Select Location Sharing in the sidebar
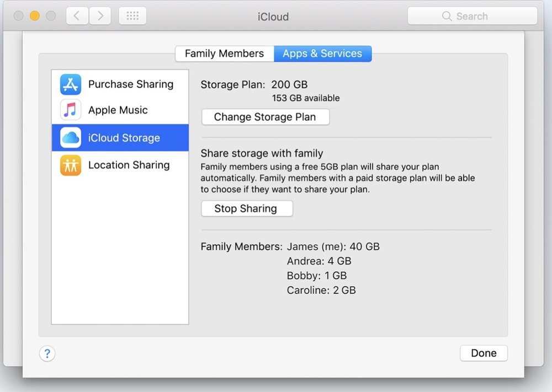Screen dimensions: 552x392 [120, 165]
